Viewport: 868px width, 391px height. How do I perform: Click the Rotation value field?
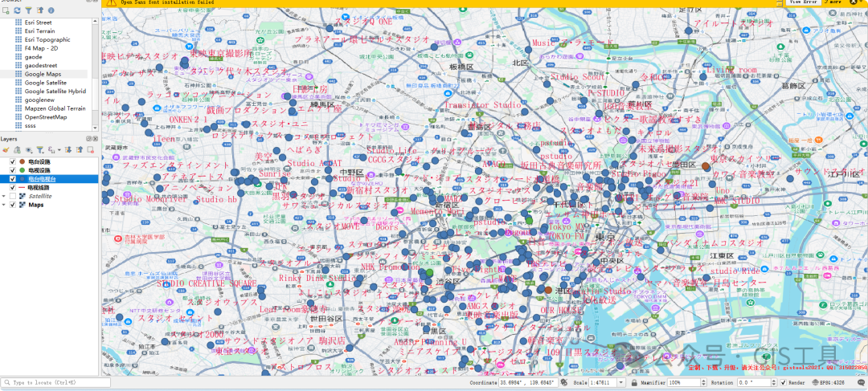point(753,382)
